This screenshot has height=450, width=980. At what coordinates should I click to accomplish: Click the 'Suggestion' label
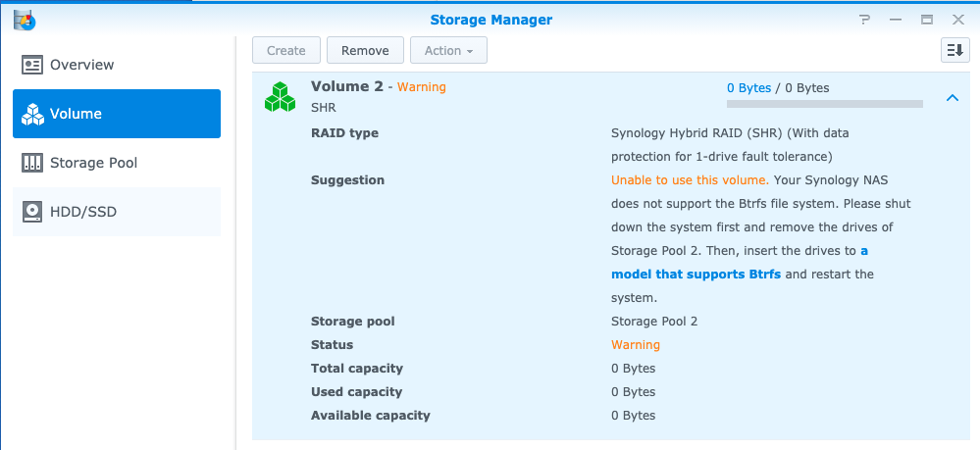(347, 180)
